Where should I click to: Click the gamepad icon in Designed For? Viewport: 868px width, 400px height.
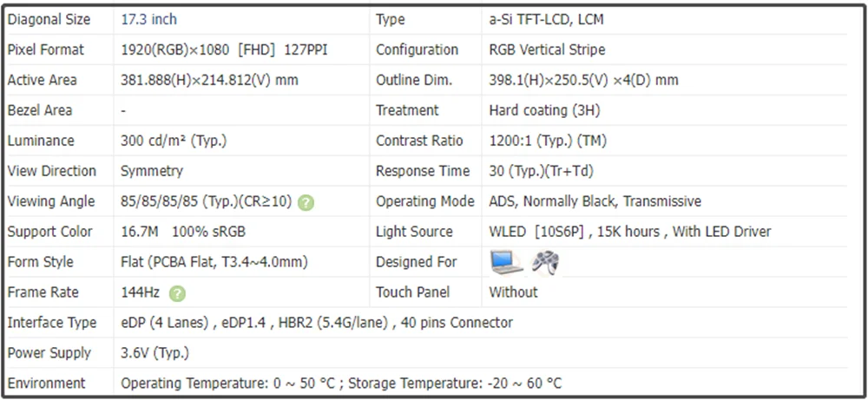546,261
